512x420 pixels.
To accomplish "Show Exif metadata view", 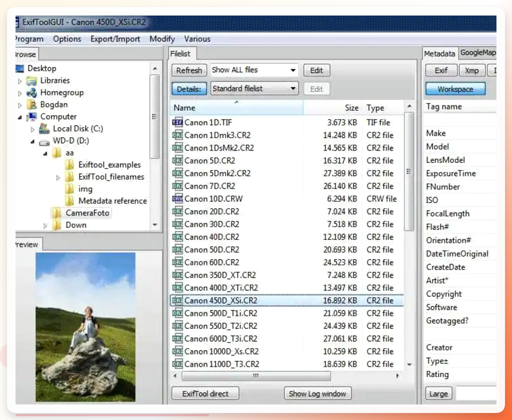I will [x=441, y=70].
